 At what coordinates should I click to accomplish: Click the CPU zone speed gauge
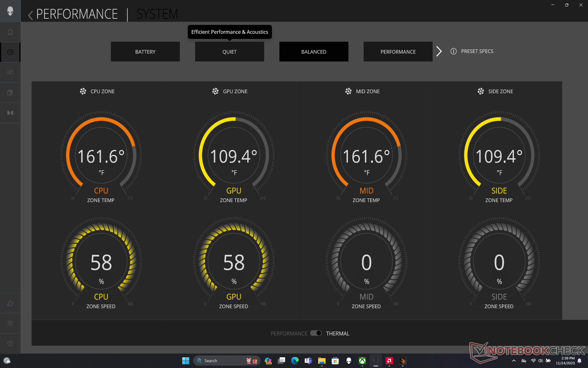tap(101, 262)
